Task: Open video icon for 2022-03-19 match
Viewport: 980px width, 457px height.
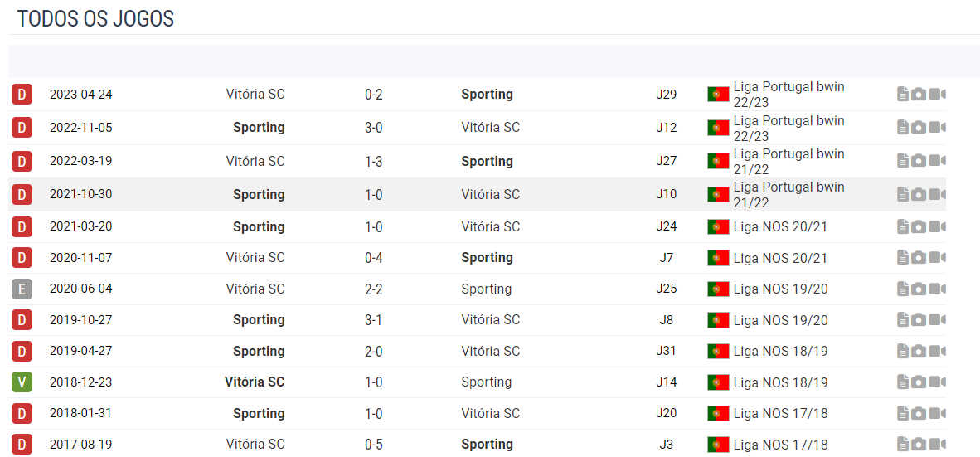Action: tap(937, 161)
